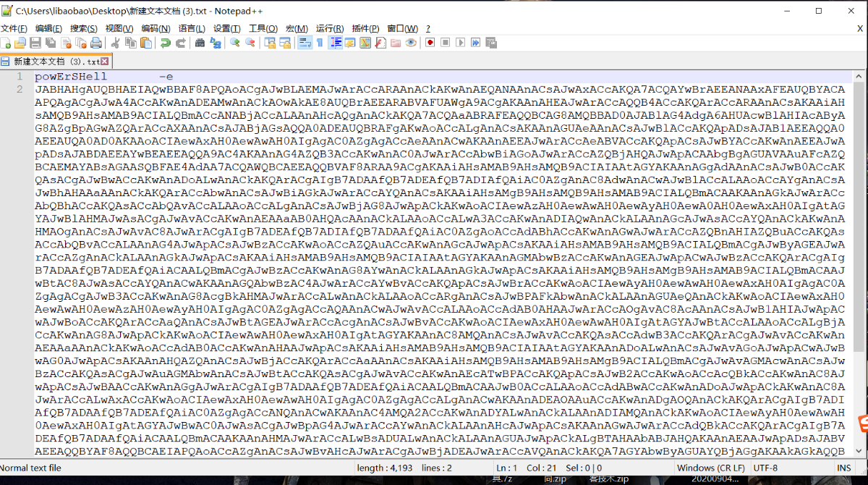Click the Normal text file status entry
Image resolution: width=868 pixels, height=485 pixels.
(32, 468)
